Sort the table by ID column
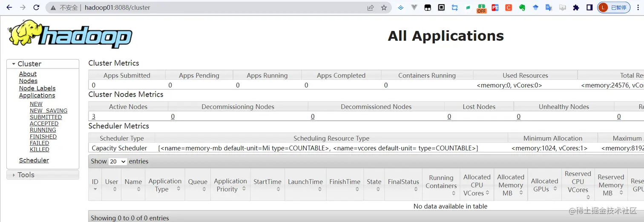Viewport: 644px width, 222px height. [x=95, y=185]
